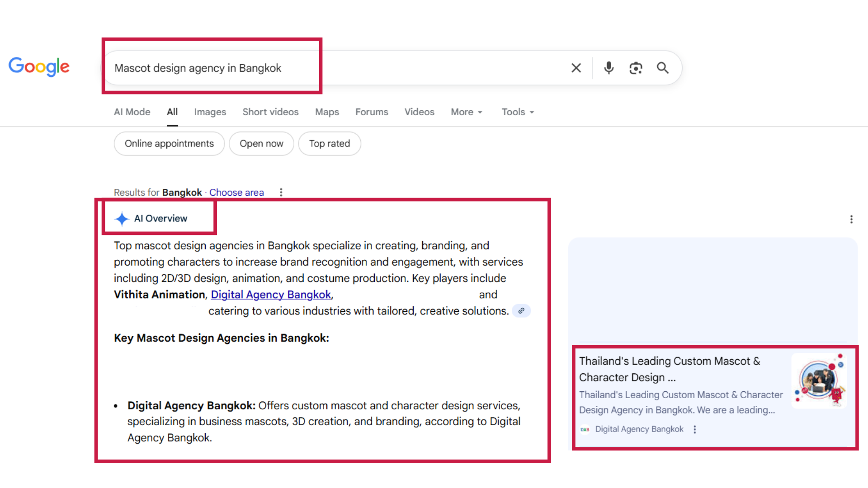Toggle the Online appointments filter chip
The image size is (868, 488).
point(169,144)
